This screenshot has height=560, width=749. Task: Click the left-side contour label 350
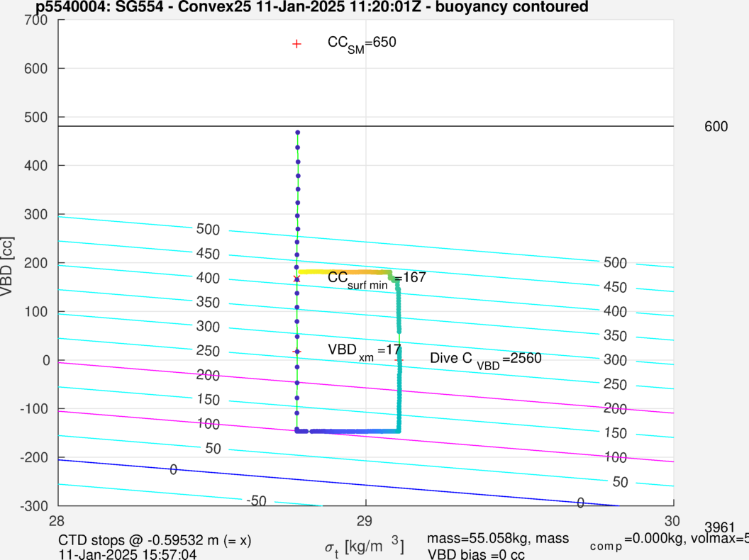point(209,302)
